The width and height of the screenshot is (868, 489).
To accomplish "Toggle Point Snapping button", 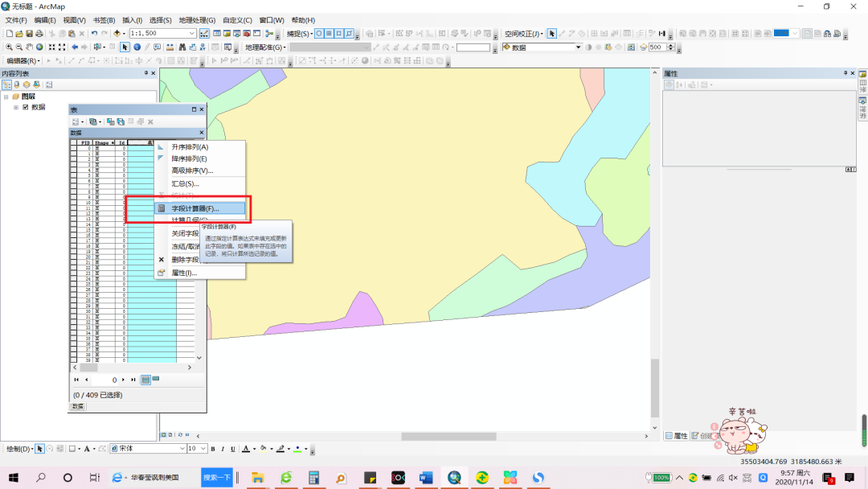I will 319,34.
